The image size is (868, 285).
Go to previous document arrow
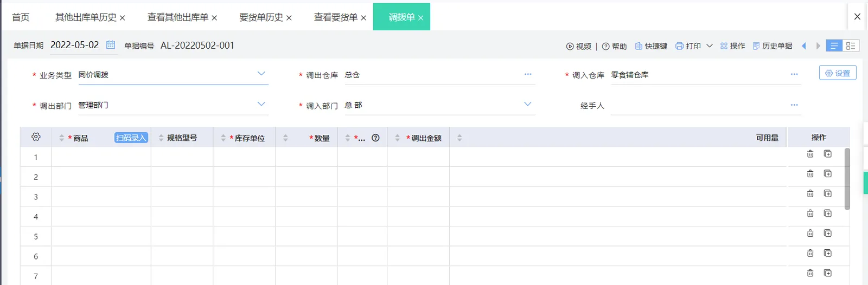(804, 46)
